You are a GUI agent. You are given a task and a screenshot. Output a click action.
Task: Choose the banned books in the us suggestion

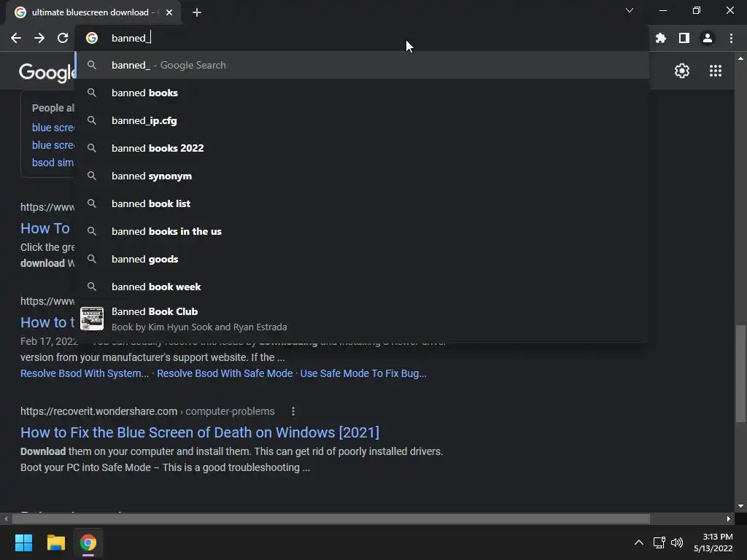tap(362, 231)
